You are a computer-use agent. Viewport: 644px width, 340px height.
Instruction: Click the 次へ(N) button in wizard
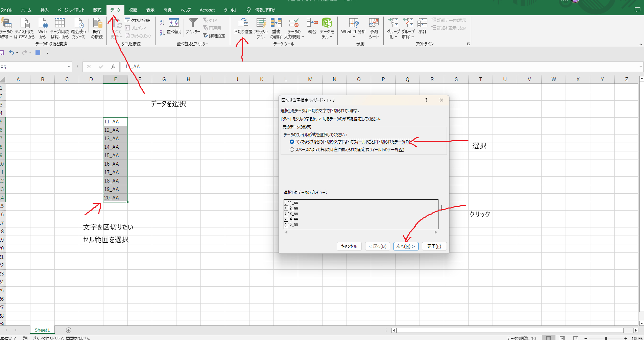(406, 246)
